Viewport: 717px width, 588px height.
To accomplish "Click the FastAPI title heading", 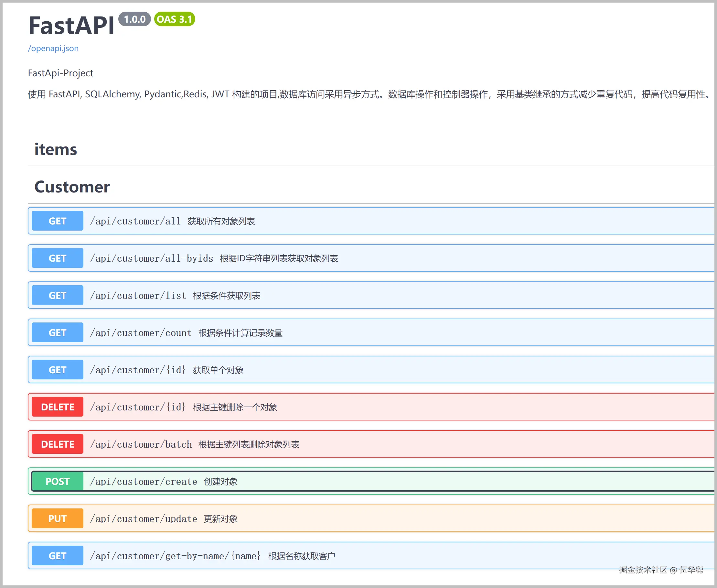I will [x=71, y=26].
